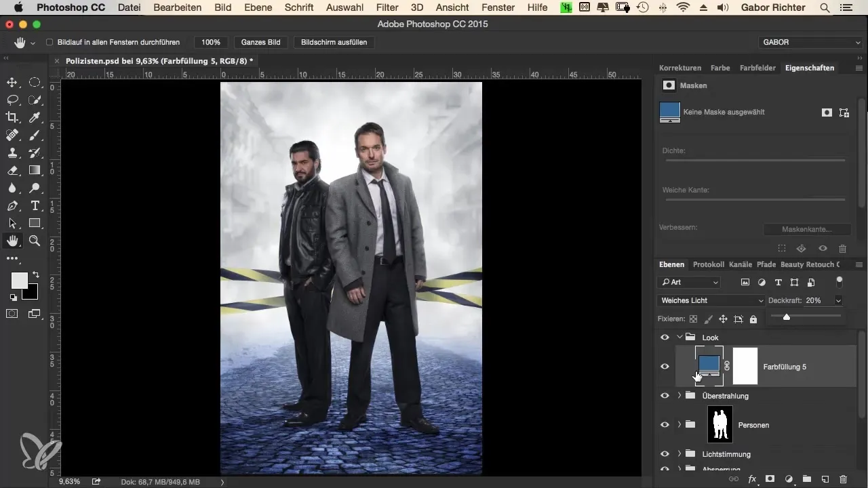Select the Dodge tool

point(35,188)
